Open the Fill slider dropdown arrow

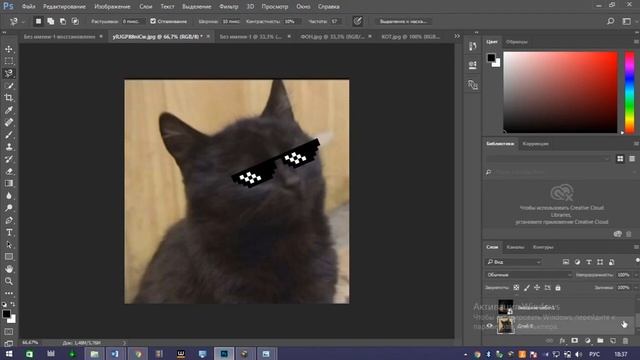click(636, 288)
